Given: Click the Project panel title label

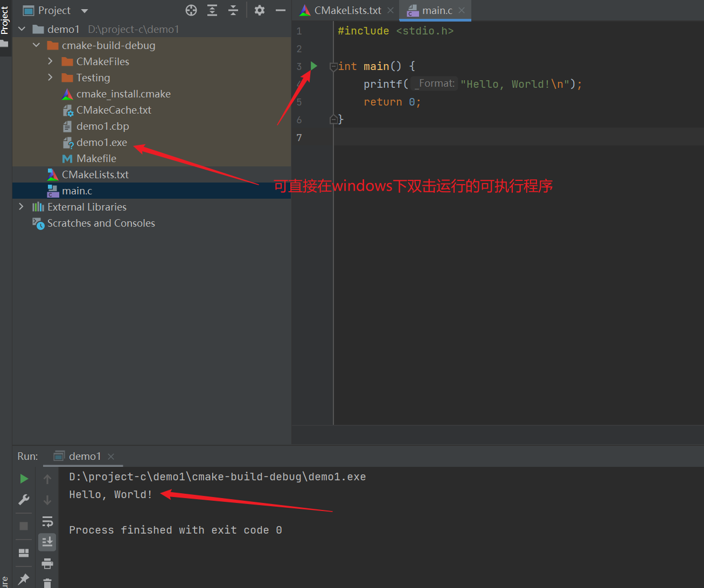Looking at the screenshot, I should pyautogui.click(x=54, y=10).
